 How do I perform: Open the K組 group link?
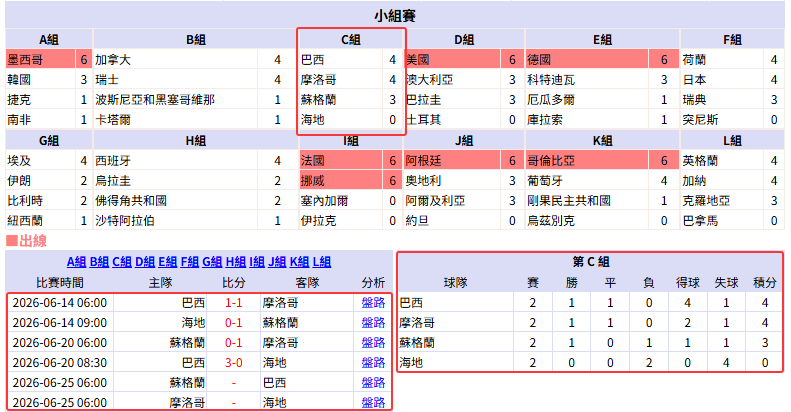pyautogui.click(x=299, y=262)
